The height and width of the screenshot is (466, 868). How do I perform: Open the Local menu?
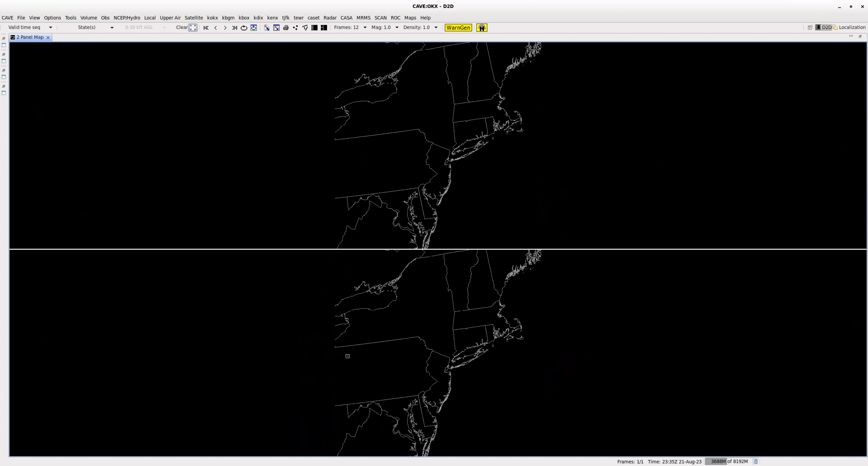[150, 17]
